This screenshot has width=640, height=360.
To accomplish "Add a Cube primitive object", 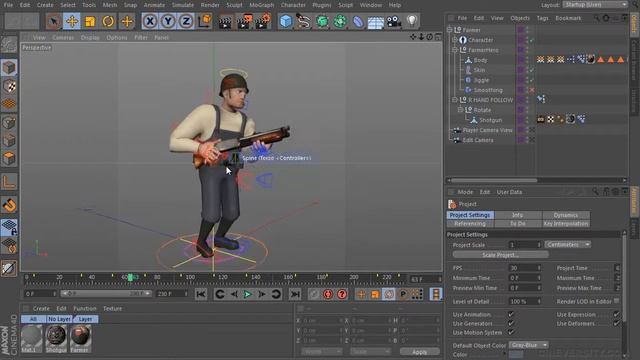I will (x=286, y=21).
